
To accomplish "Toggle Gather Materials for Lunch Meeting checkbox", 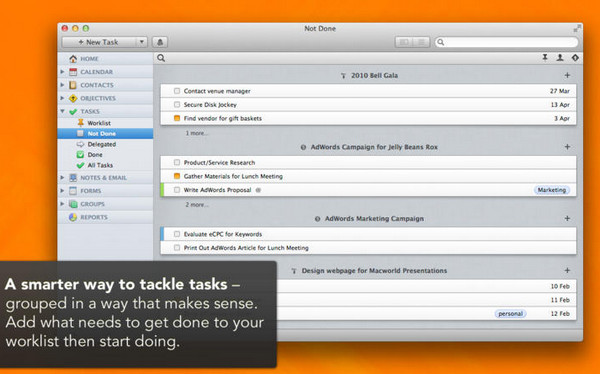I will pos(177,176).
